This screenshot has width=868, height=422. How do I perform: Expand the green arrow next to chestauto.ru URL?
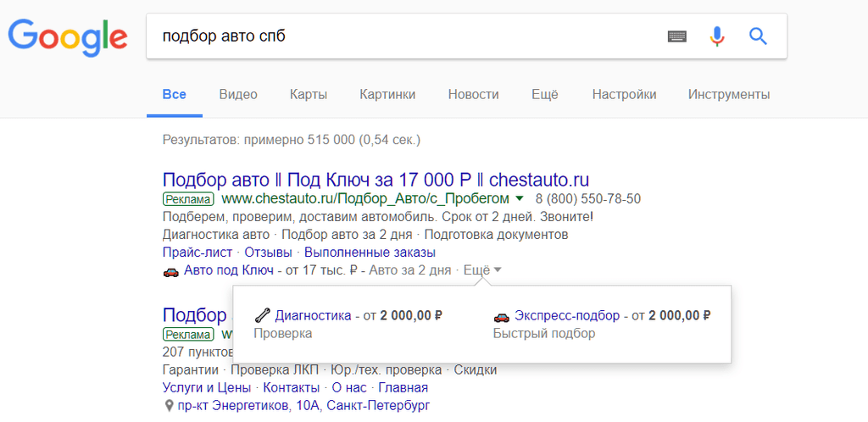[520, 198]
